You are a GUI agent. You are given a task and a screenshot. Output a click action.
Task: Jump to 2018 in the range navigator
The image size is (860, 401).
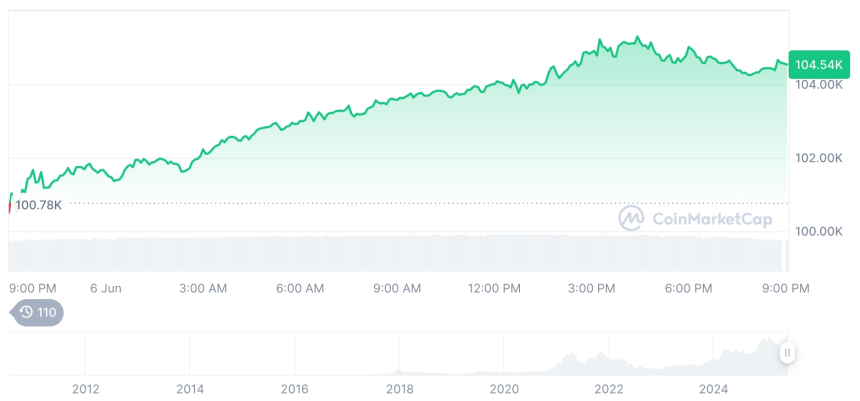(400, 388)
